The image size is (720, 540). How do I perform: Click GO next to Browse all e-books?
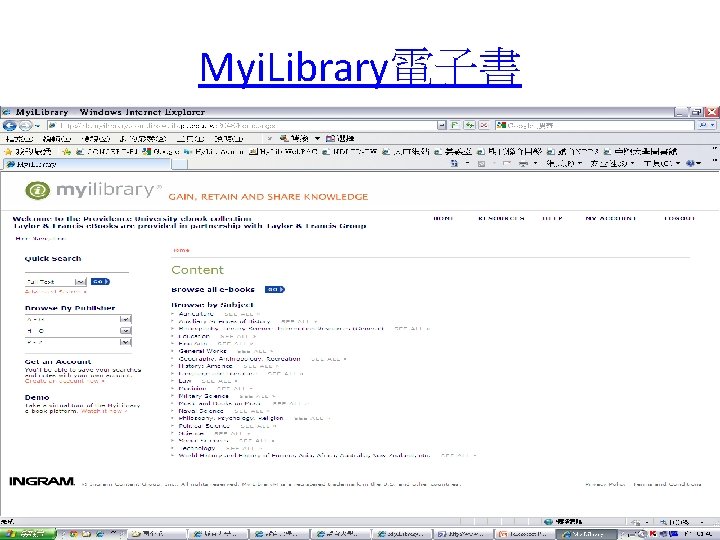click(275, 289)
